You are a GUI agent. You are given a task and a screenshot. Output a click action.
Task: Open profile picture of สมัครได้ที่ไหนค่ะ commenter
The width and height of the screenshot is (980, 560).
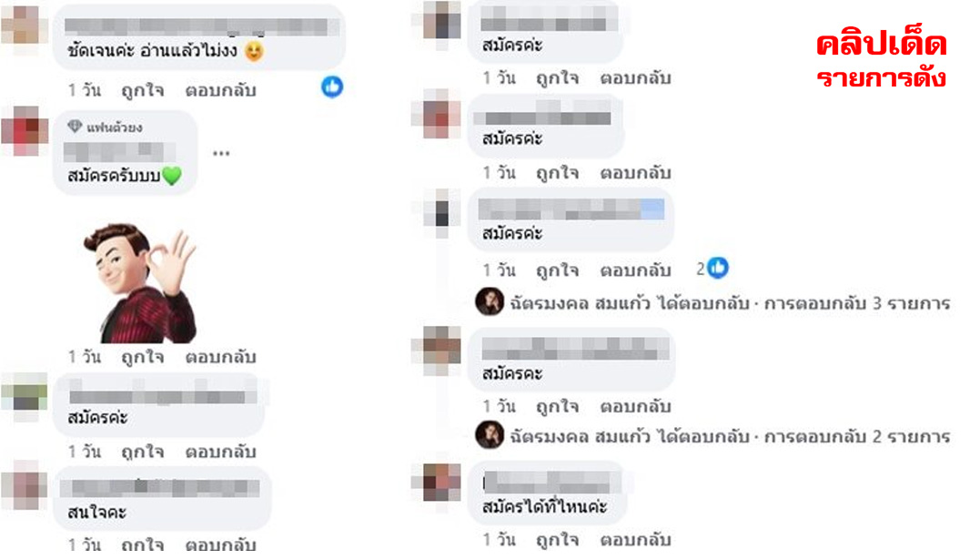pos(441,483)
